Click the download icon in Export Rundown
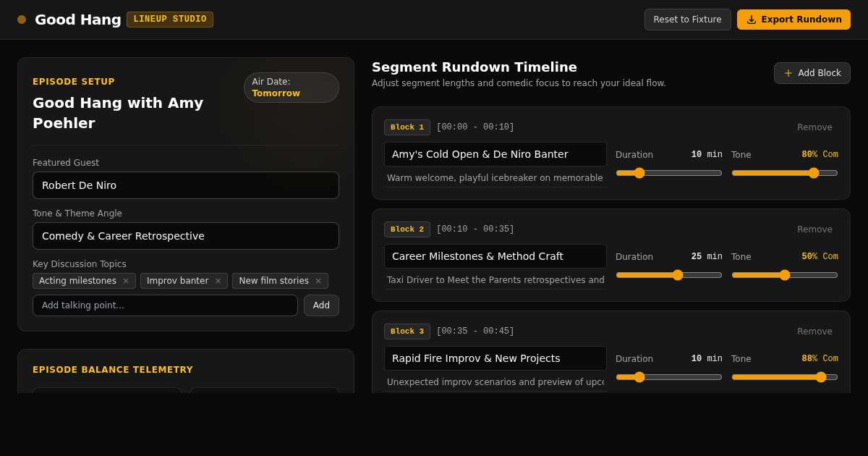 (752, 20)
